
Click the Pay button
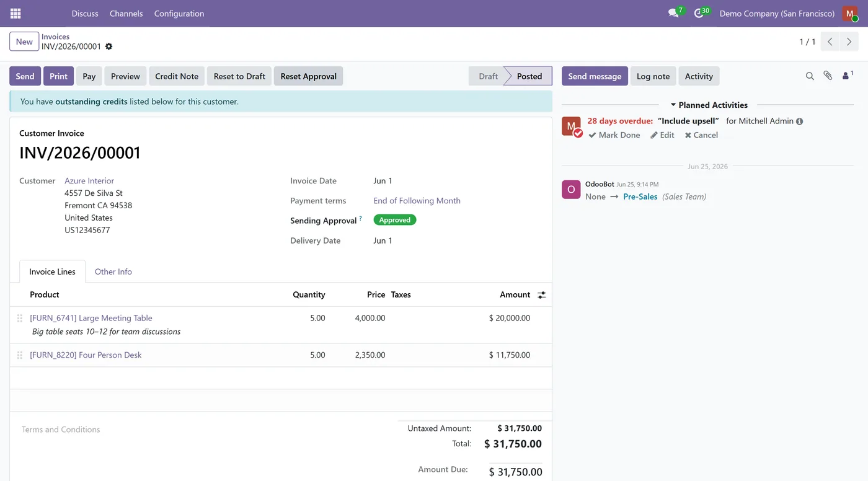(x=89, y=76)
